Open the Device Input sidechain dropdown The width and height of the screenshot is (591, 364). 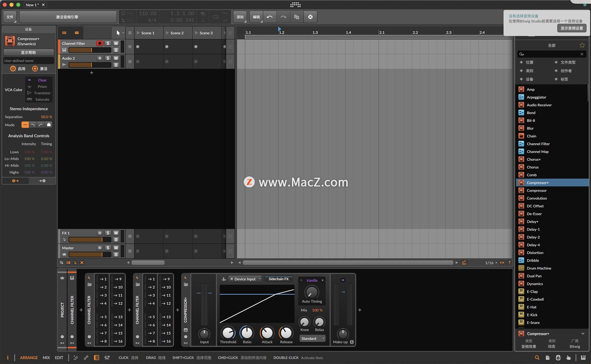245,279
